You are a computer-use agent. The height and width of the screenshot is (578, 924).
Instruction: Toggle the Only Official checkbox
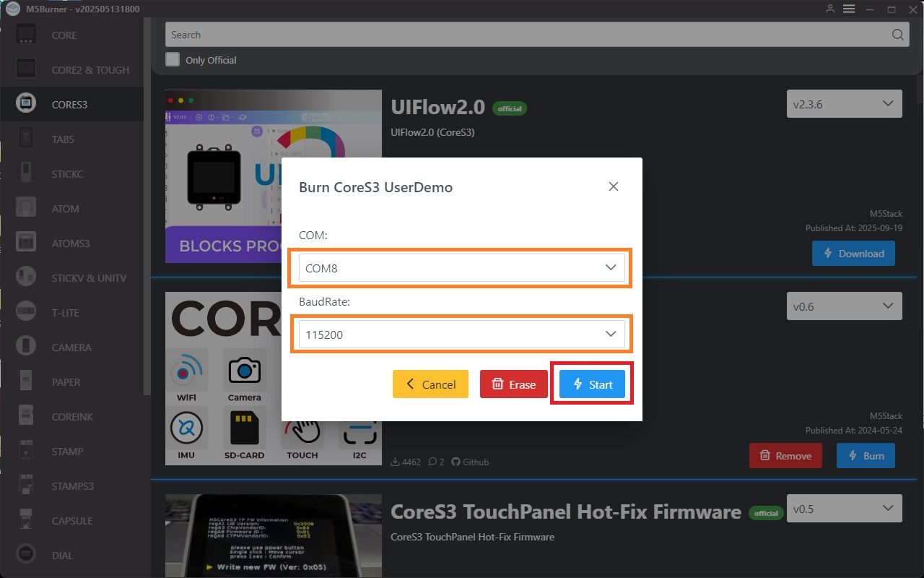[173, 60]
